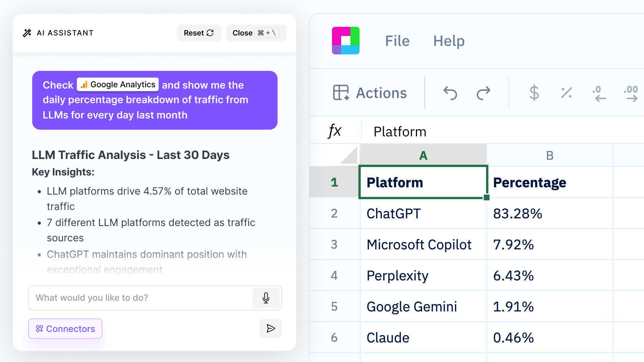The height and width of the screenshot is (362, 644).
Task: Select the Perplexity cell
Action: tap(423, 275)
